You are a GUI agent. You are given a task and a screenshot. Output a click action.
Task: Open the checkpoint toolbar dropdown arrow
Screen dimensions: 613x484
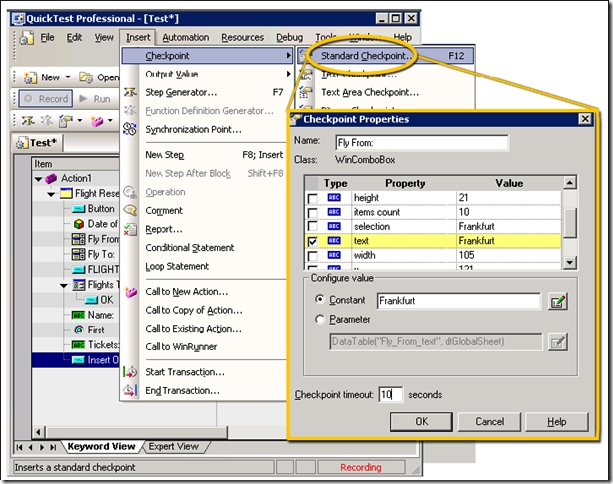[80, 120]
